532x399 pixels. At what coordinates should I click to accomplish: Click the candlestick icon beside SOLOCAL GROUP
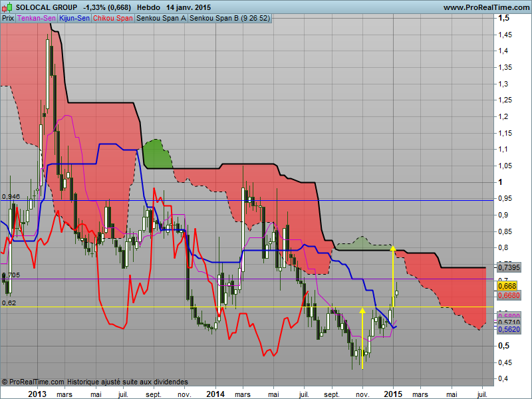click(7, 7)
